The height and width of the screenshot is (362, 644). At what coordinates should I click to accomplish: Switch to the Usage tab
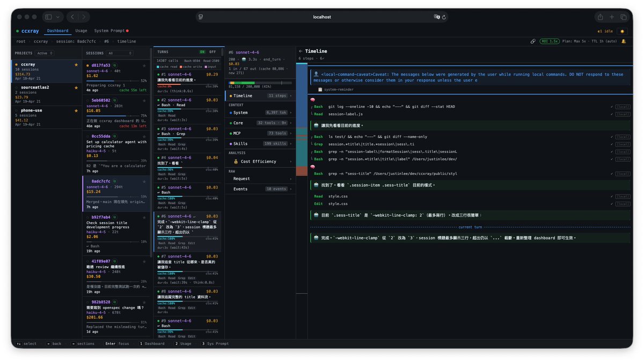click(81, 31)
